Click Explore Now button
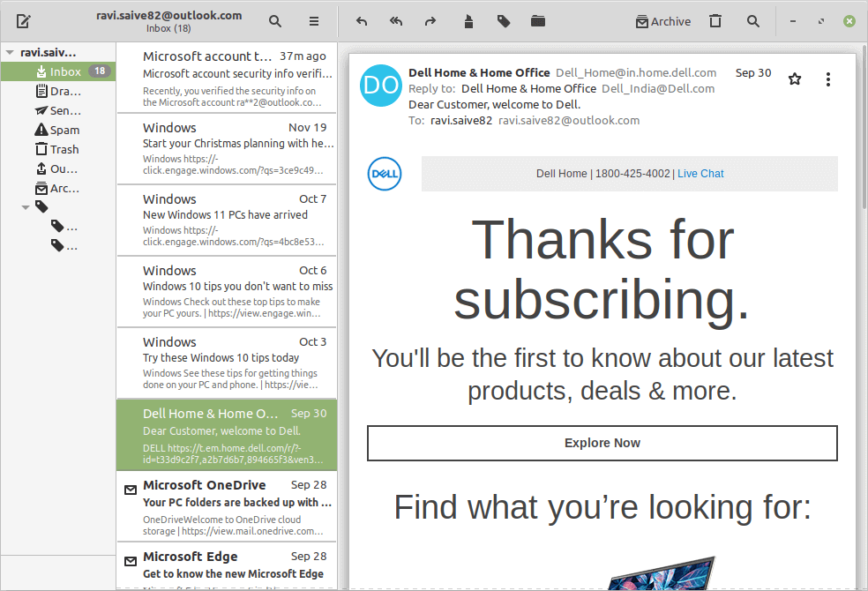 (x=602, y=443)
